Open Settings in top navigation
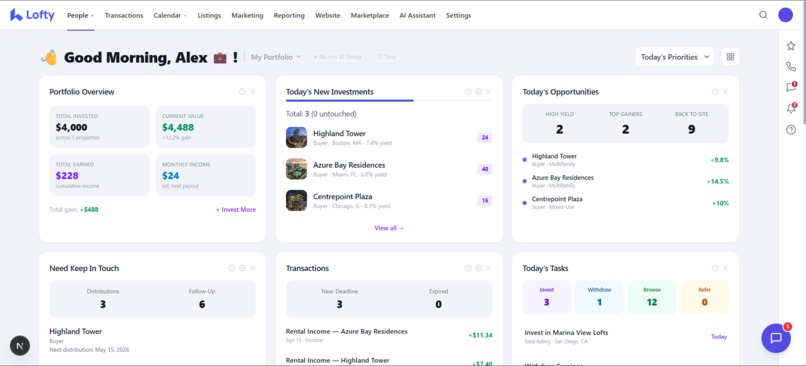Viewport: 806px width, 366px height. (459, 15)
